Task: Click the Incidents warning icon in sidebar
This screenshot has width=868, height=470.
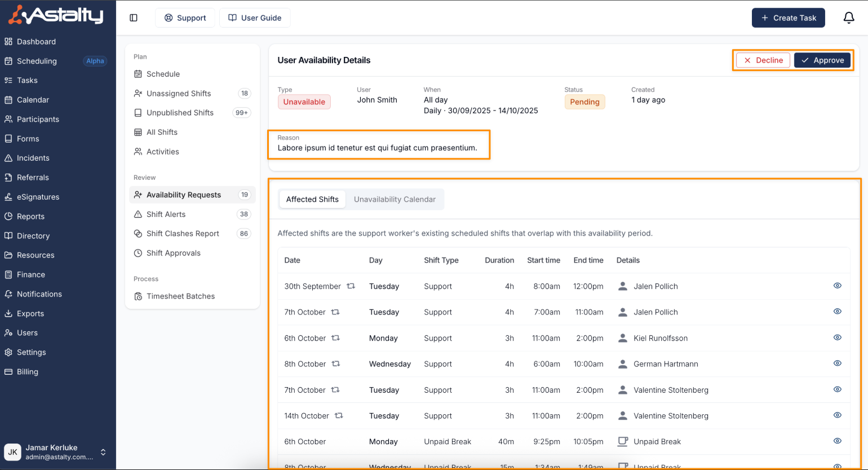Action: click(8, 158)
